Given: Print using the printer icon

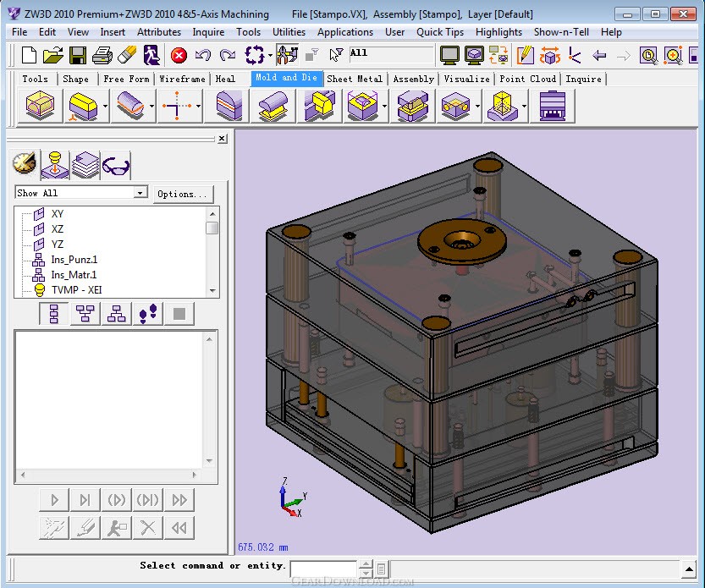Looking at the screenshot, I should click(102, 55).
